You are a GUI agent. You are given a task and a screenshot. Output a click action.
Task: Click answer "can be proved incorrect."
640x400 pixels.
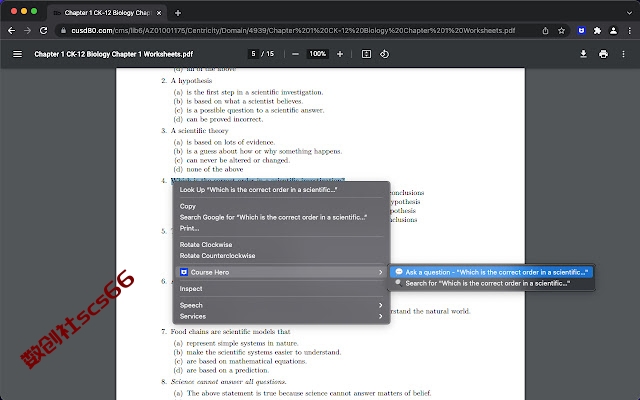pyautogui.click(x=224, y=119)
